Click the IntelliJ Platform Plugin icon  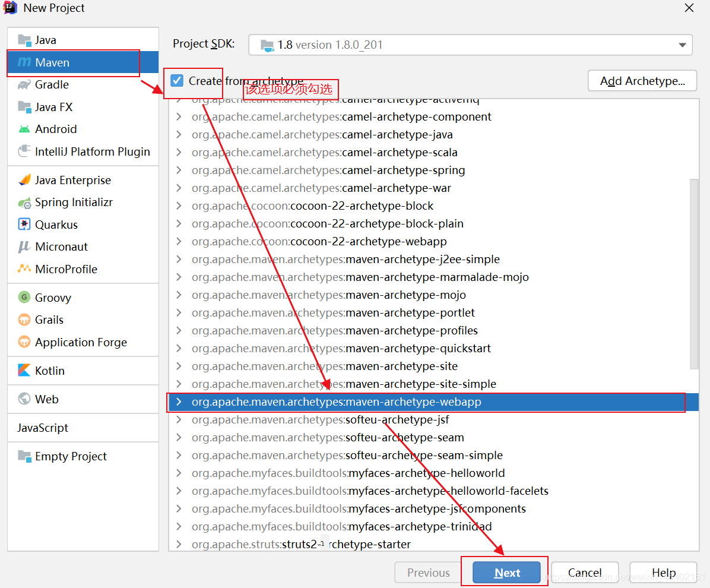[24, 151]
